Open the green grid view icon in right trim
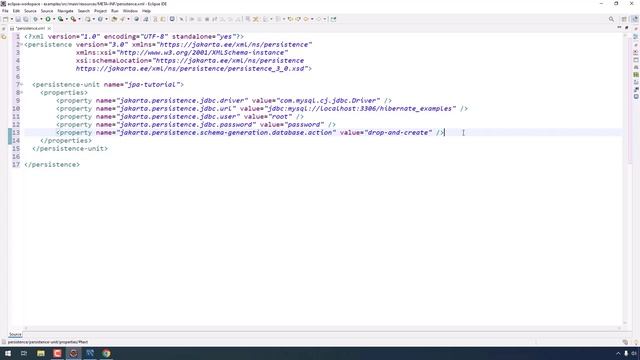 coord(636,75)
